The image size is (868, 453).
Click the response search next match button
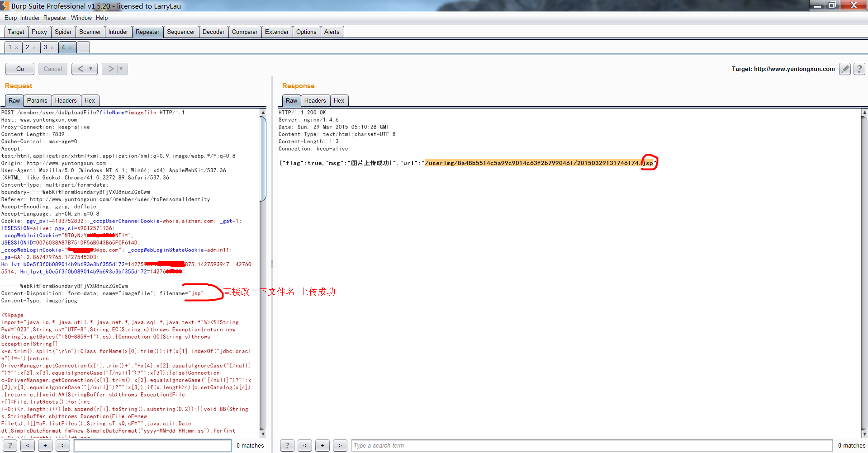point(340,445)
